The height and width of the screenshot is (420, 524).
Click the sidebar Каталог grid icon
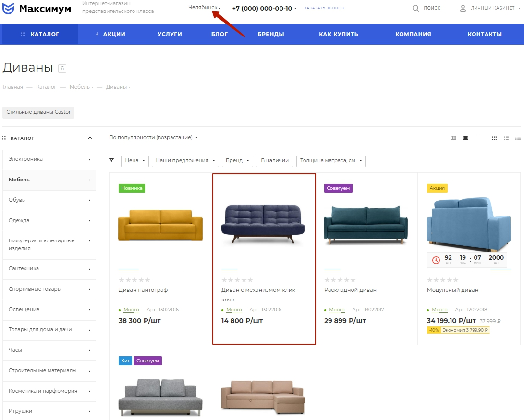[4, 138]
